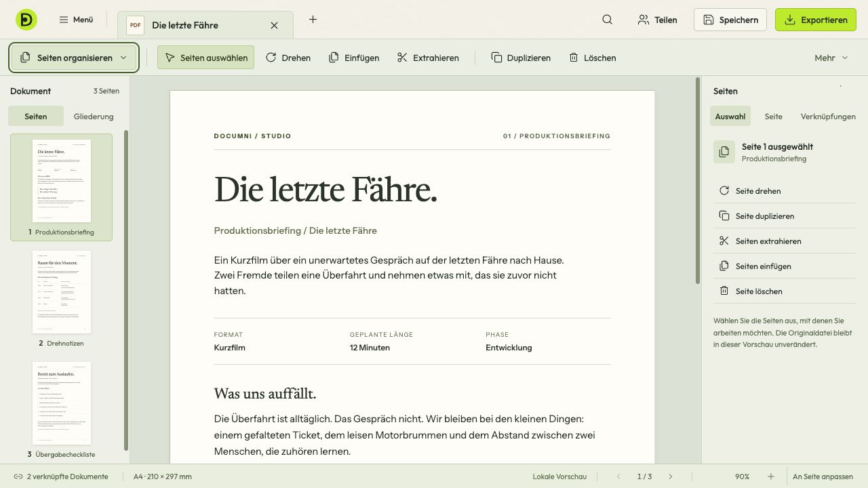Close the Die letzte Fähre tab

tap(274, 25)
